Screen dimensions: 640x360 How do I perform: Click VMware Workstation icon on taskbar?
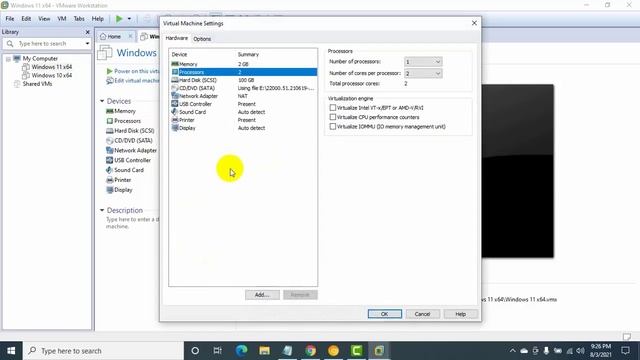(x=379, y=351)
